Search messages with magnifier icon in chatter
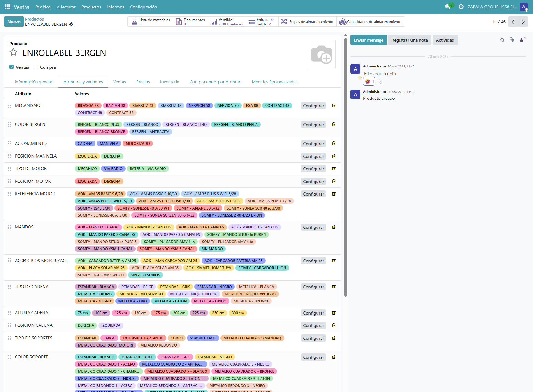Image resolution: width=533 pixels, height=392 pixels. coord(502,40)
